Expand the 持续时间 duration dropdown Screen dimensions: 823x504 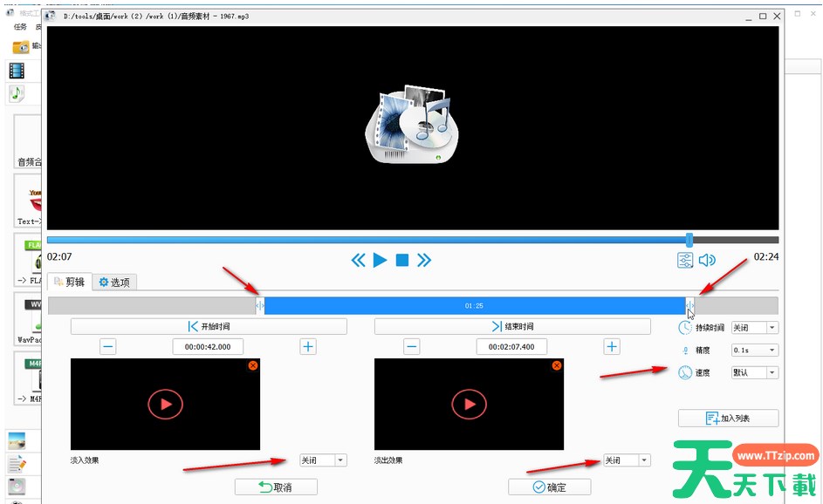tap(755, 328)
